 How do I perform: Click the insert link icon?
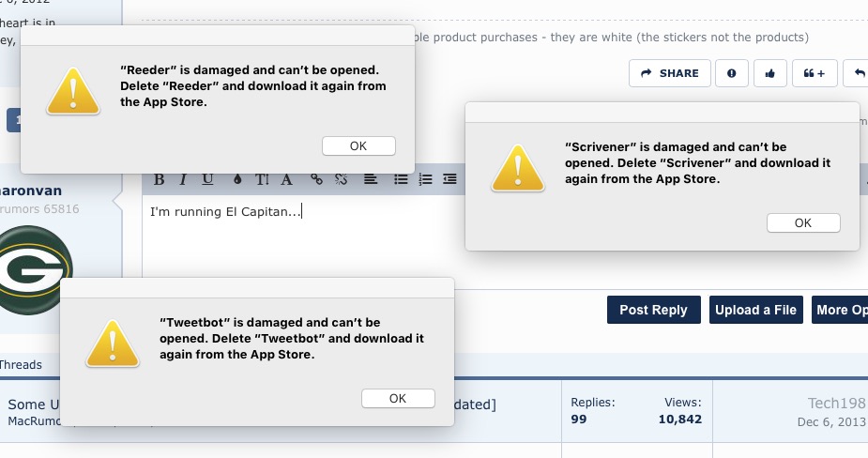[x=317, y=178]
